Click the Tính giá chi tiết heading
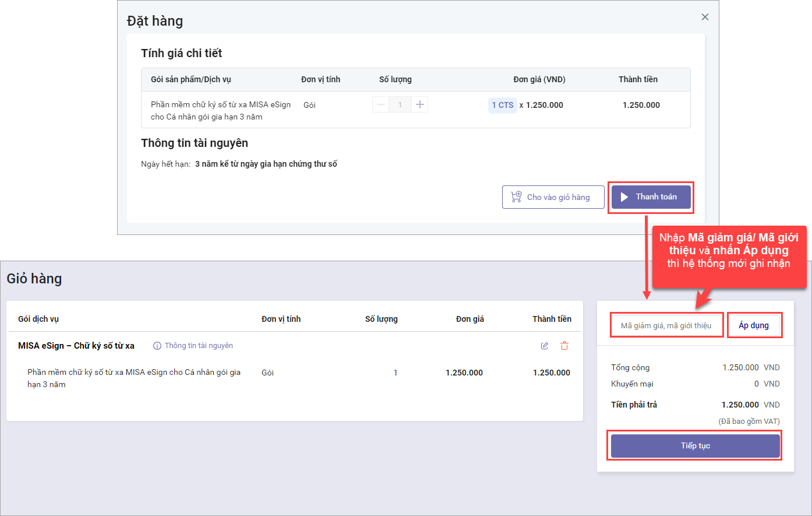The width and height of the screenshot is (812, 516). click(x=182, y=53)
